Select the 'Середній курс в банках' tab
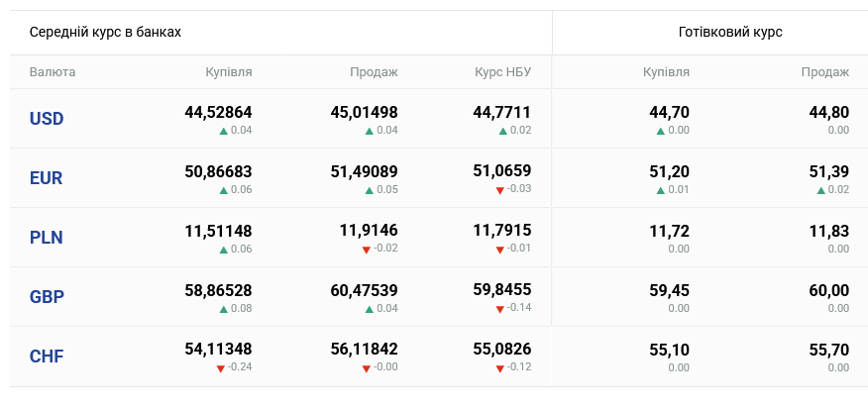This screenshot has width=868, height=407. (x=105, y=32)
